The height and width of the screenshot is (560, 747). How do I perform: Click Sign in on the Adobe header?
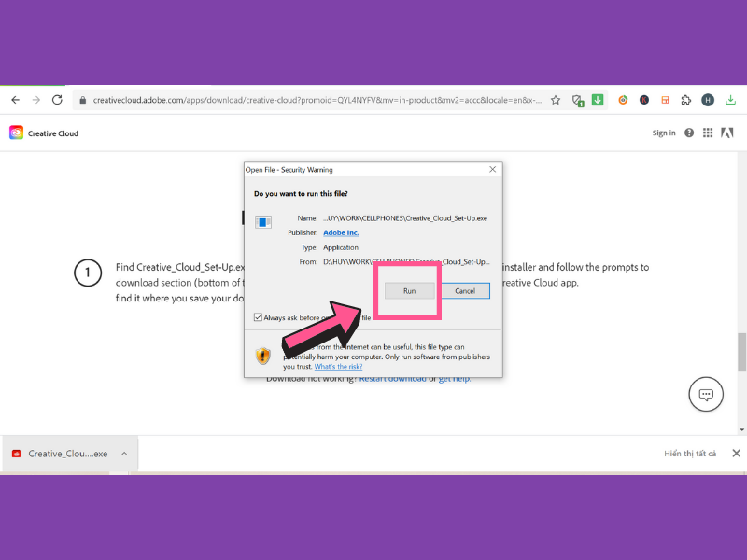664,133
